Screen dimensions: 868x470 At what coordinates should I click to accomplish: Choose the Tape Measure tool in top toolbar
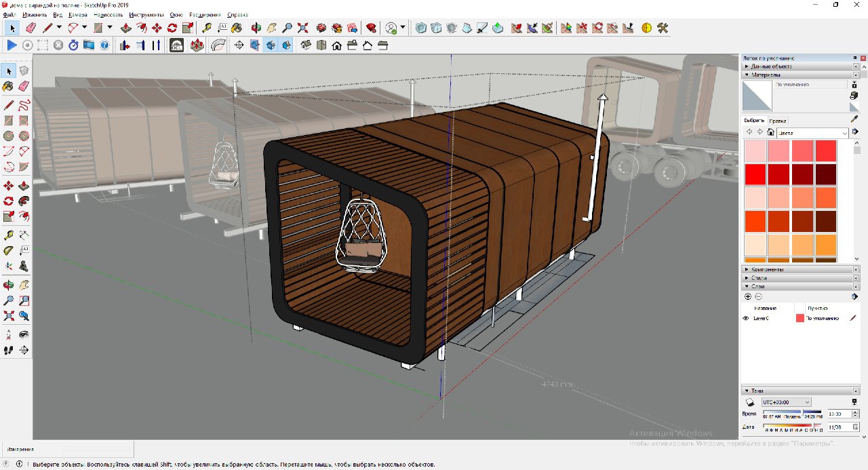pos(207,28)
